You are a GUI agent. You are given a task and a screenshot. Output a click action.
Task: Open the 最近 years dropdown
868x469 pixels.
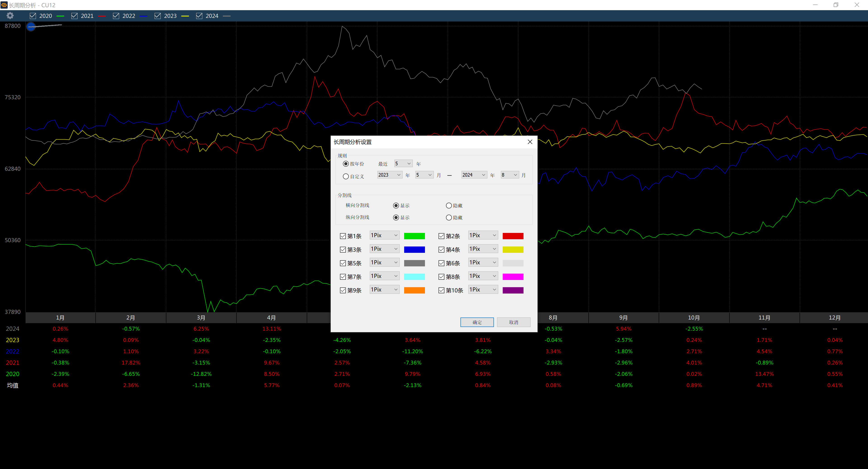[403, 163]
